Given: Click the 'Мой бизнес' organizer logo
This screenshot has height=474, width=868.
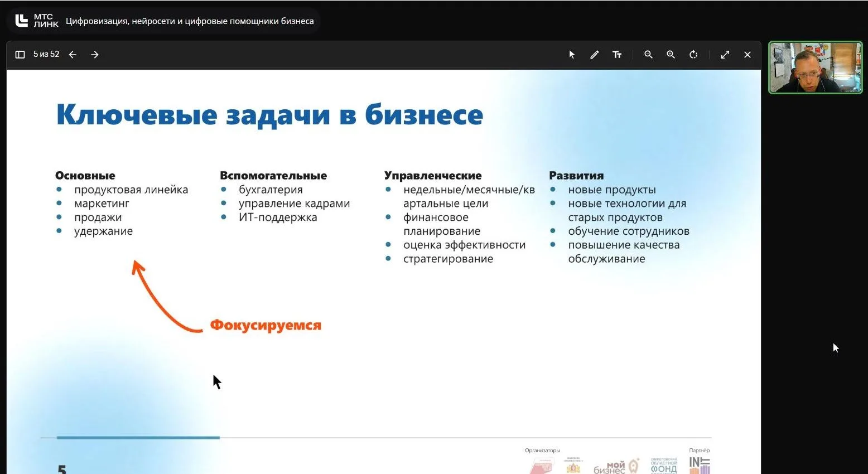Looking at the screenshot, I should pos(616,467).
